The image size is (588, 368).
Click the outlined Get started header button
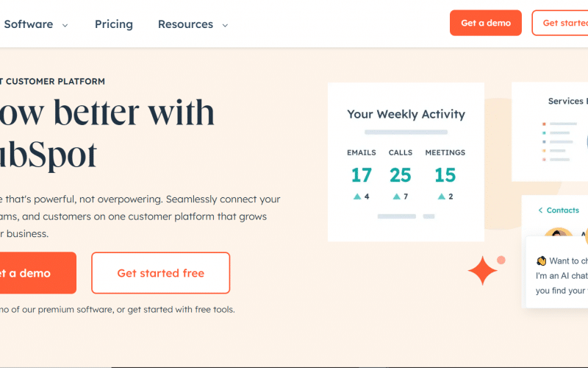(x=563, y=23)
